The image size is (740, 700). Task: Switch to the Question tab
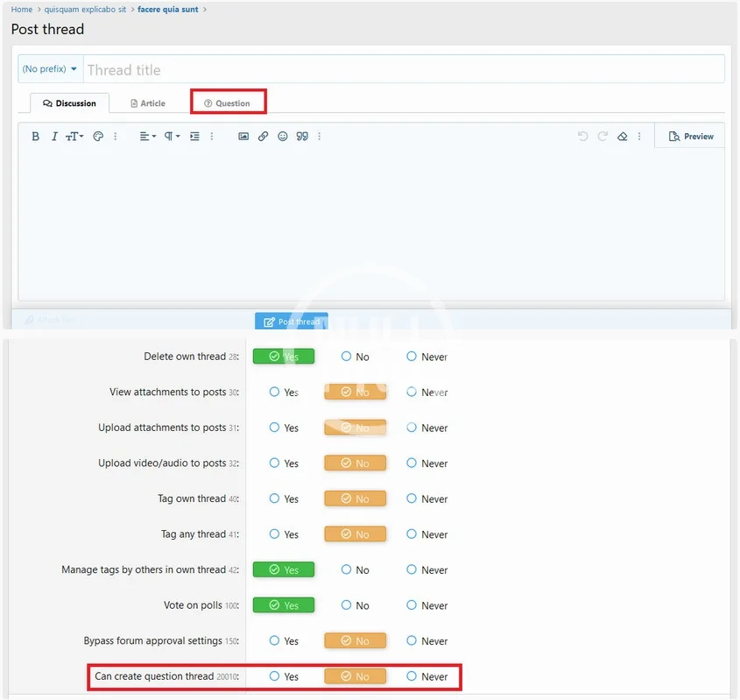pos(228,103)
